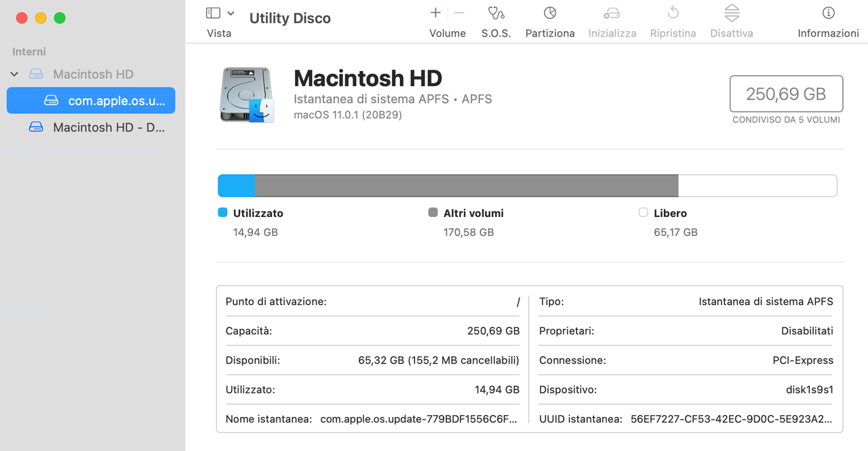The height and width of the screenshot is (451, 868).
Task: Click the Punto di attivazione row
Action: point(372,301)
